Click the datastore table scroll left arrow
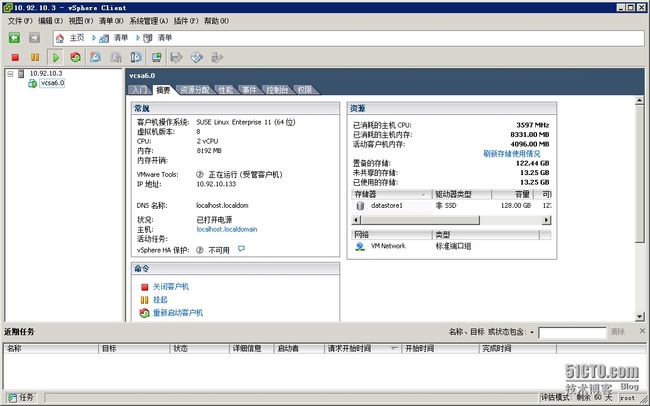This screenshot has width=650, height=406. pos(356,220)
